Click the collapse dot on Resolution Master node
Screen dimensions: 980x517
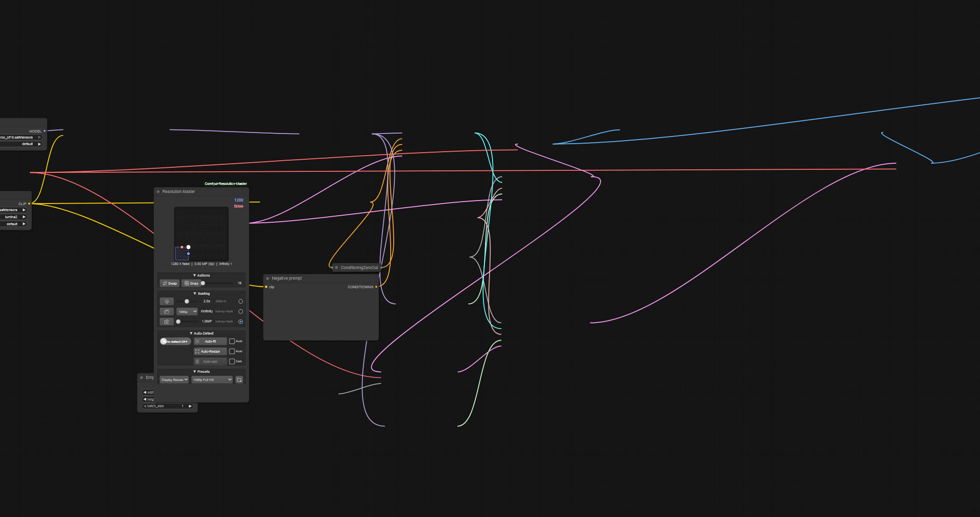(158, 191)
